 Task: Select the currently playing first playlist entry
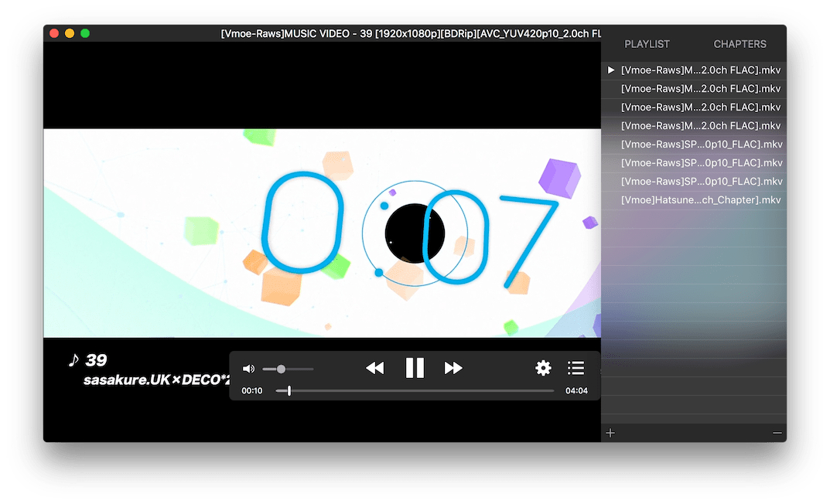coord(700,70)
